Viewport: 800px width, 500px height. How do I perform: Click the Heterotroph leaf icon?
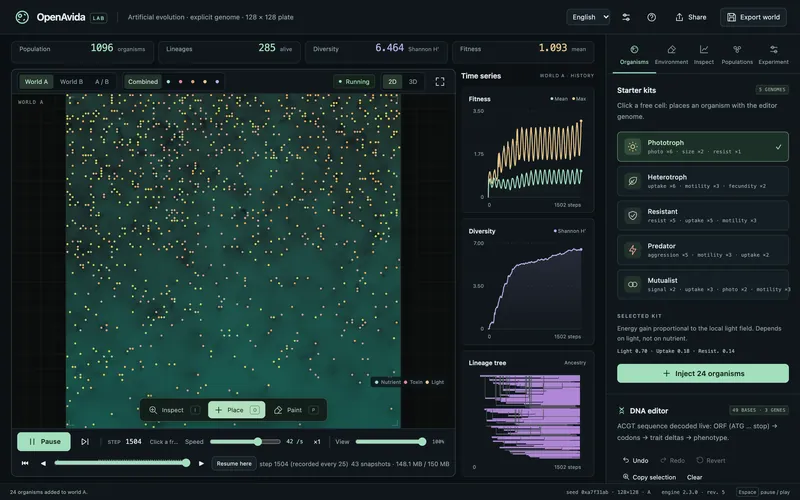pyautogui.click(x=633, y=181)
